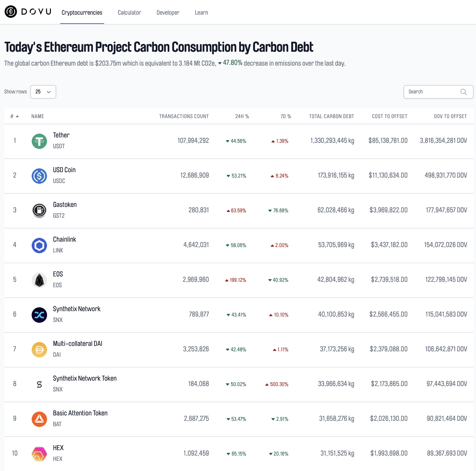Image resolution: width=476 pixels, height=471 pixels.
Task: Click the USD Coin icon
Action: tap(39, 176)
